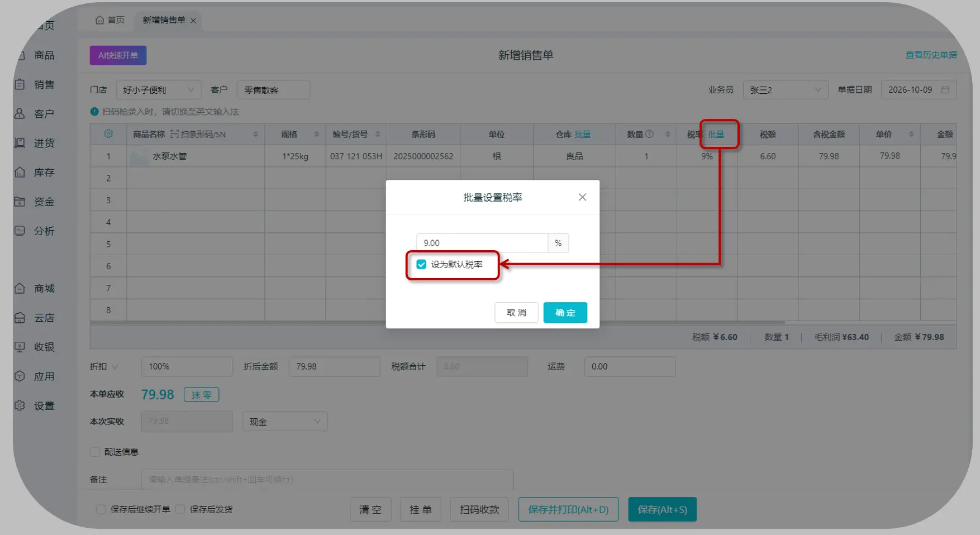Open the 库存 sidebar module
980x535 pixels.
pyautogui.click(x=34, y=172)
